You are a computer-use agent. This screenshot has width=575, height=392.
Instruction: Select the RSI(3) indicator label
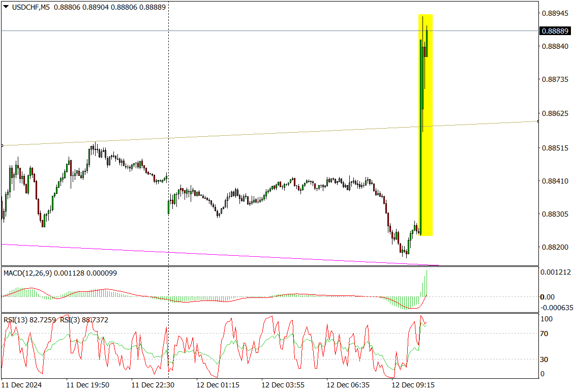pyautogui.click(x=84, y=320)
